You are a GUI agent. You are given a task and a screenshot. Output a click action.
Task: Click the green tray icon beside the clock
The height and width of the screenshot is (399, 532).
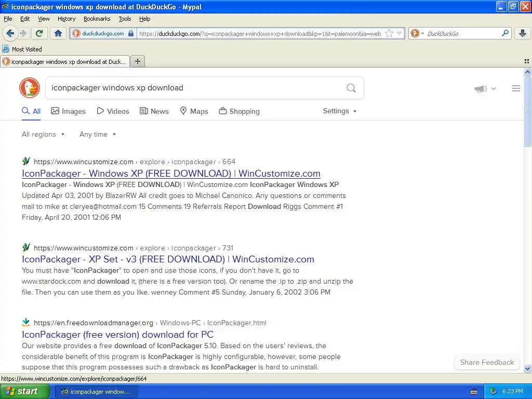[494, 392]
